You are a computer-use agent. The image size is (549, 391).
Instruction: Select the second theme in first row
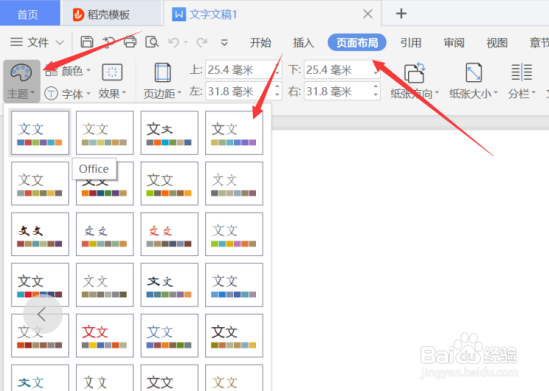105,133
